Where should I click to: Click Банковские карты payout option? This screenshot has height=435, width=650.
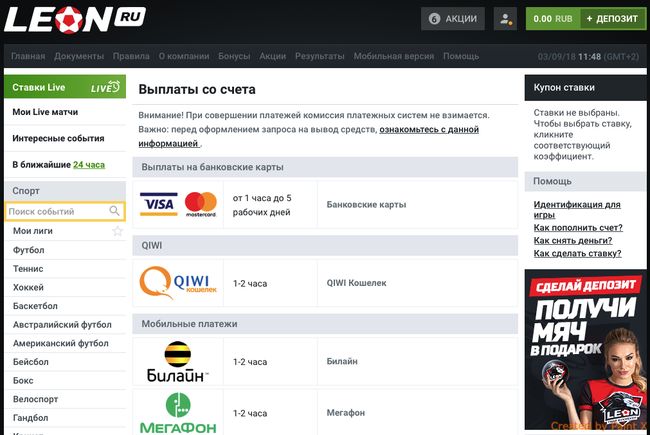pos(366,204)
